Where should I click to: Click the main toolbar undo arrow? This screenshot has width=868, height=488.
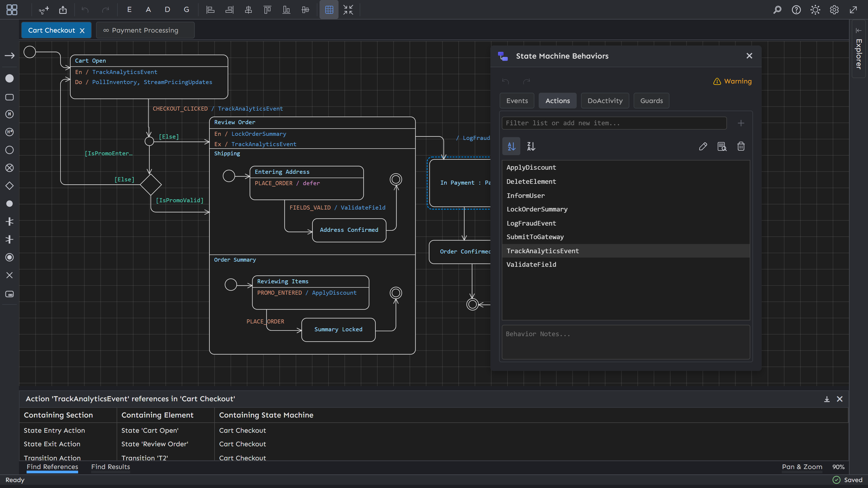pos(85,10)
